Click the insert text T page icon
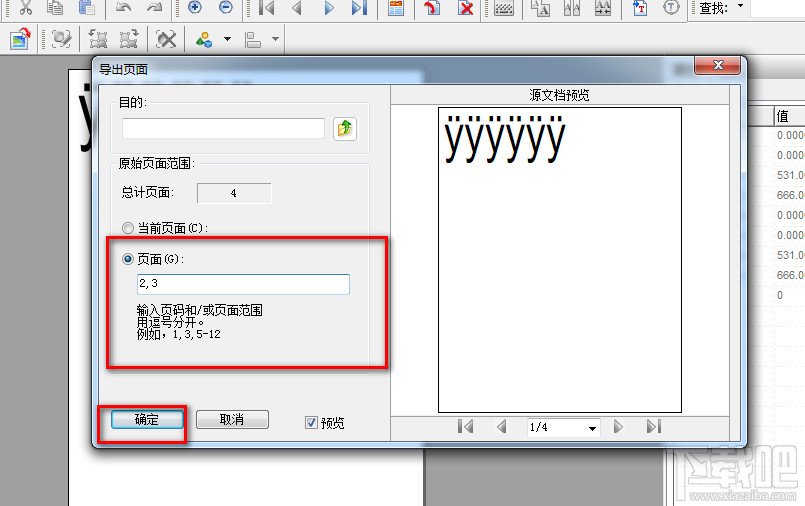Viewport: 805px width, 506px height. 640,8
